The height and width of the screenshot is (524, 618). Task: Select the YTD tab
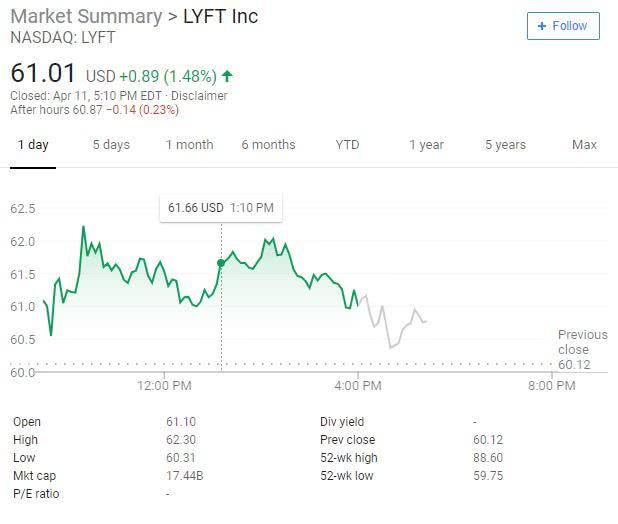click(x=347, y=145)
